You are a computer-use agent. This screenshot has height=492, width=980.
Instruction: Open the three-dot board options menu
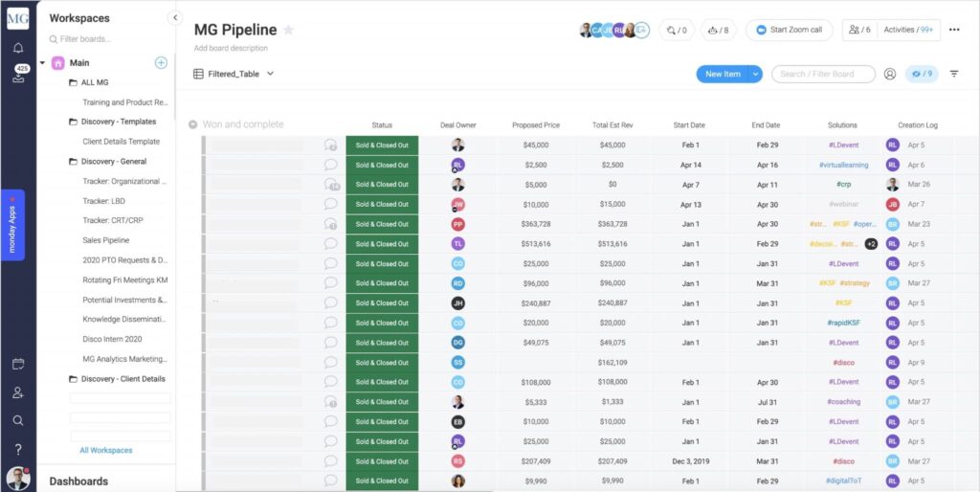tap(954, 30)
